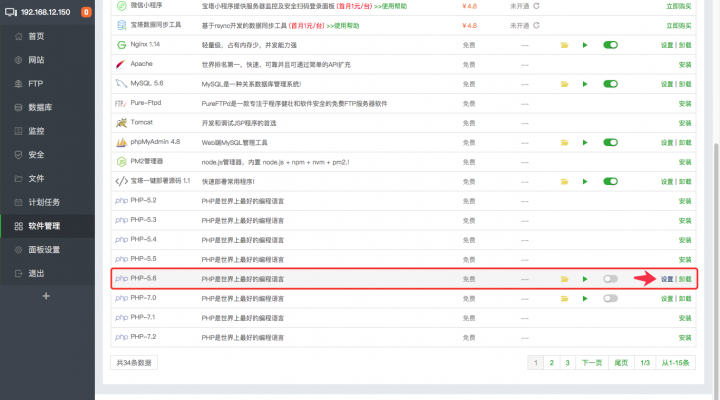Go to page 2 in pagination
The image size is (720, 400).
click(x=551, y=363)
